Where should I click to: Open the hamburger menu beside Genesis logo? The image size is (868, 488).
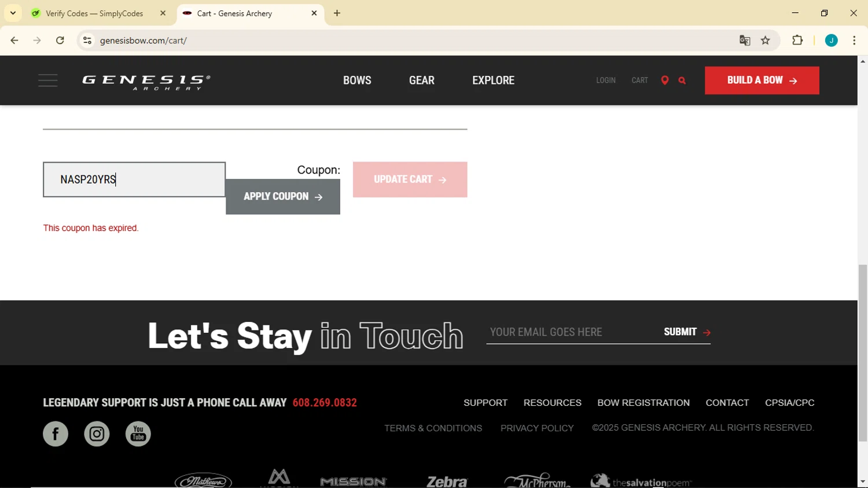coord(48,80)
